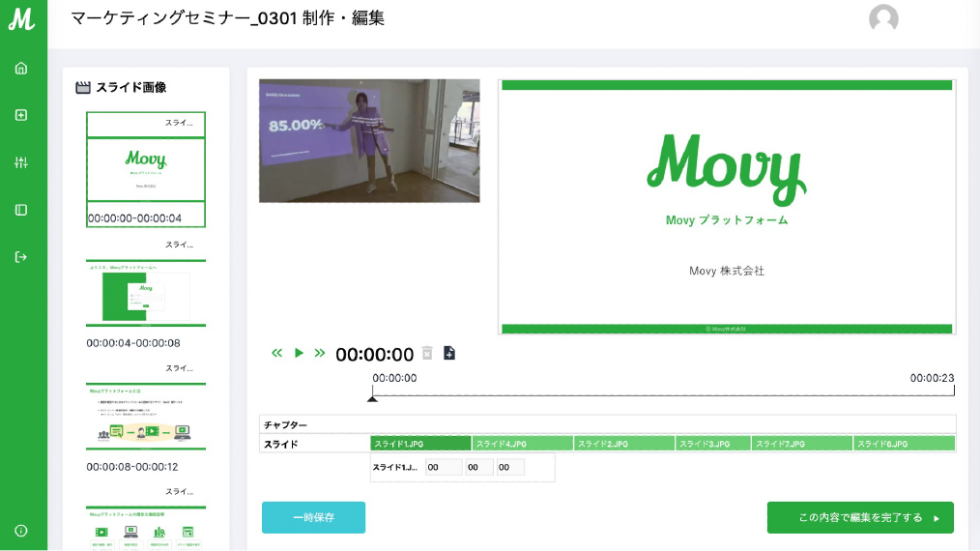Select スライド7.JPG segment on the timeline
Viewport: 980px width, 551px height.
pos(801,444)
